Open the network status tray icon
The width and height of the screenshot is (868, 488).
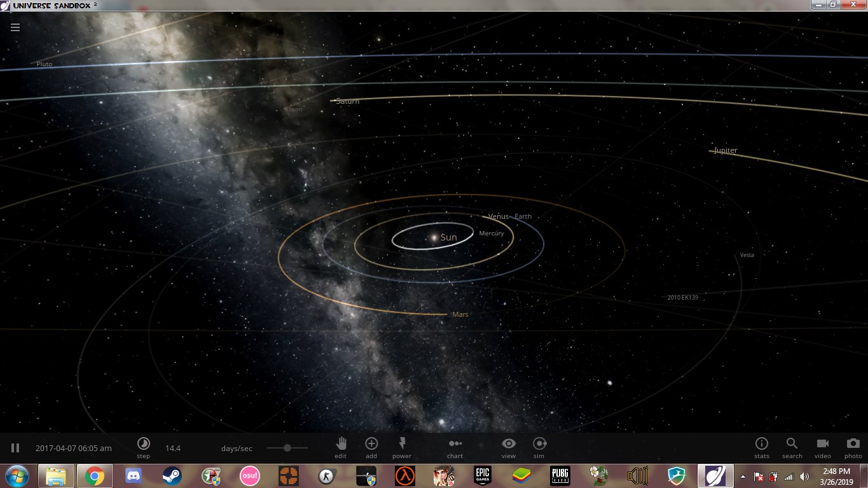click(x=789, y=477)
